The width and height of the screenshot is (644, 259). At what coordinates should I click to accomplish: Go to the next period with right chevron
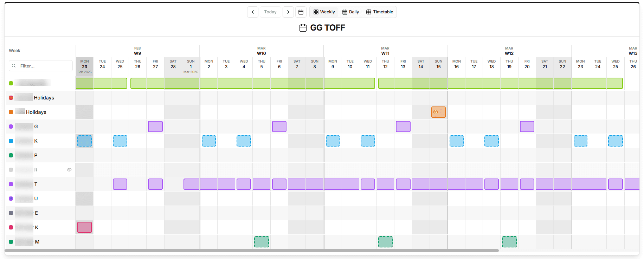(288, 12)
